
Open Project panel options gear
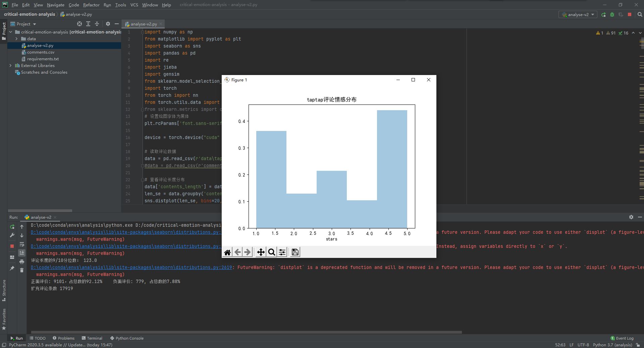tap(108, 24)
